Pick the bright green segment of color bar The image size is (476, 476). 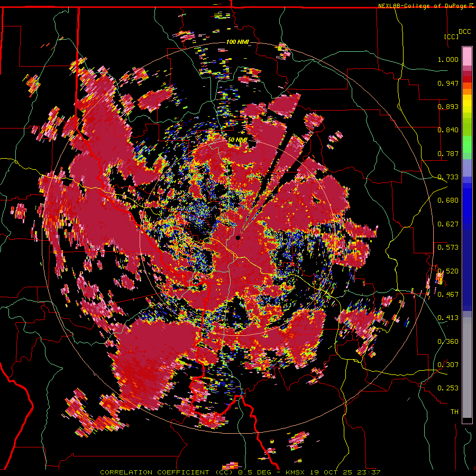tap(467, 144)
